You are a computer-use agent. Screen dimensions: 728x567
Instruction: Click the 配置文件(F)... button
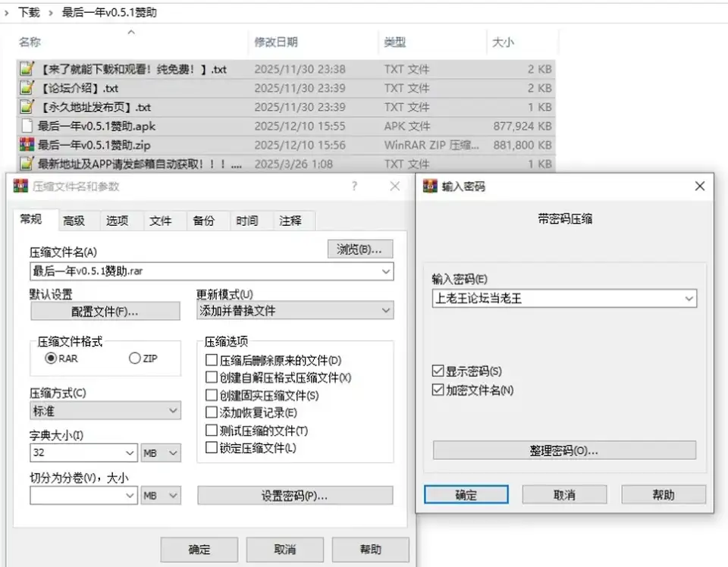pos(105,312)
